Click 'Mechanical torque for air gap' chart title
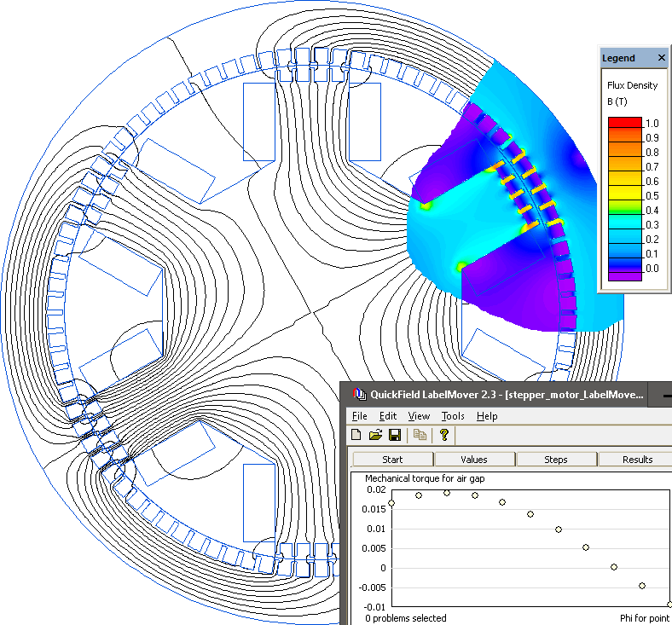Viewport: 672px width, 625px height. (x=425, y=478)
